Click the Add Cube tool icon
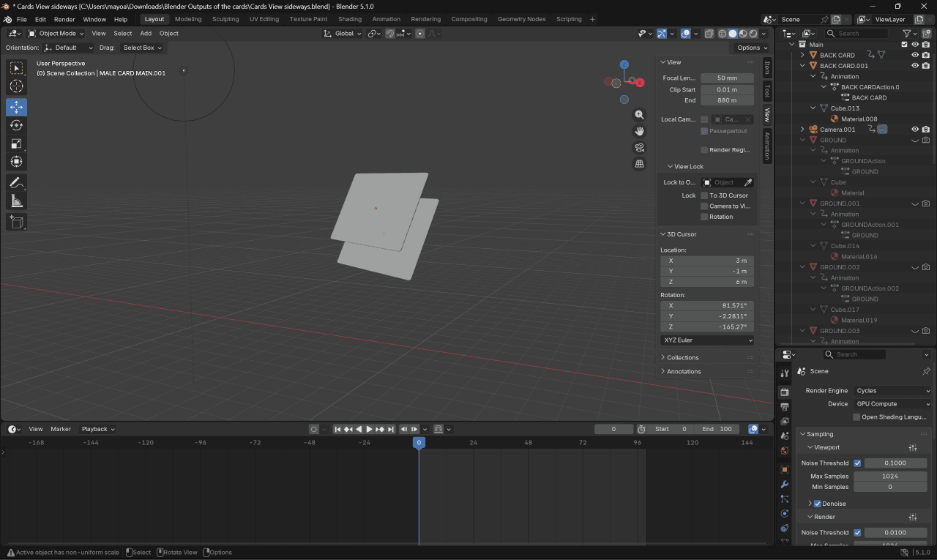The image size is (937, 560). point(16,222)
